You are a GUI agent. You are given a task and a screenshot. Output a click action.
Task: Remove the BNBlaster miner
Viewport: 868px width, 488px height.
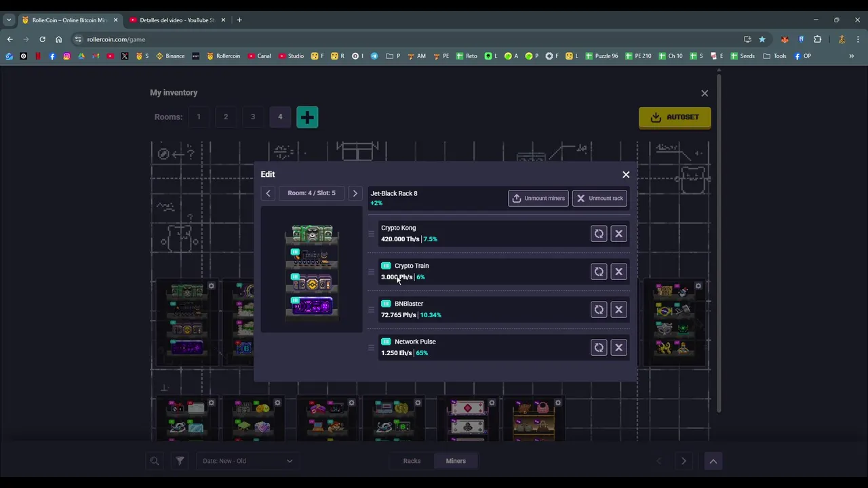(618, 310)
